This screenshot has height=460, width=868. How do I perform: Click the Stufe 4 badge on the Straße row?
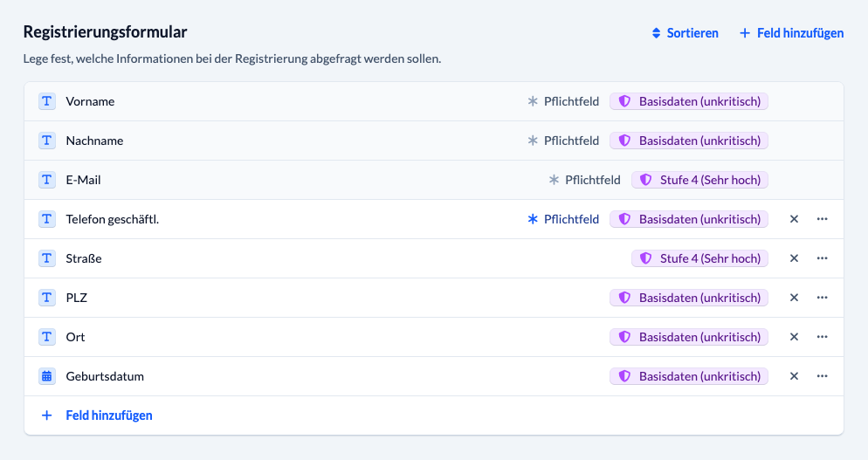coord(699,258)
